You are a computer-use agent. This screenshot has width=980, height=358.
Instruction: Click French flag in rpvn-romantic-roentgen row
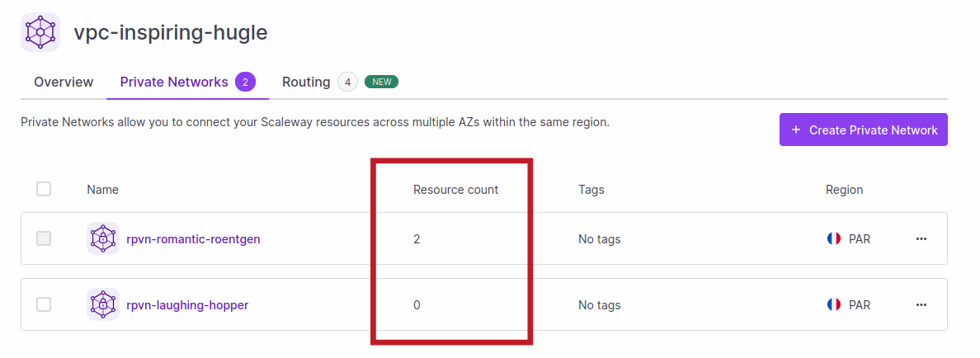[834, 238]
